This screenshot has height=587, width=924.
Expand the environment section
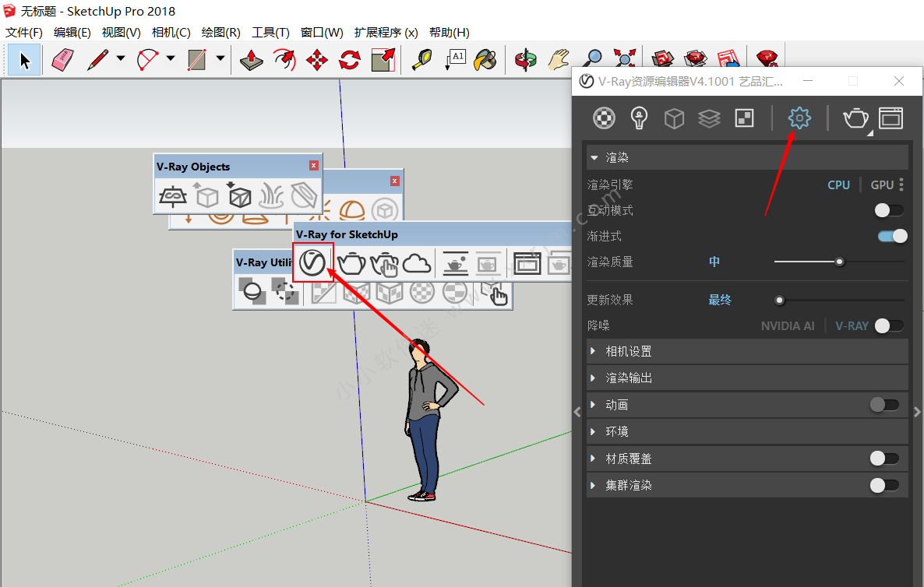tap(616, 431)
